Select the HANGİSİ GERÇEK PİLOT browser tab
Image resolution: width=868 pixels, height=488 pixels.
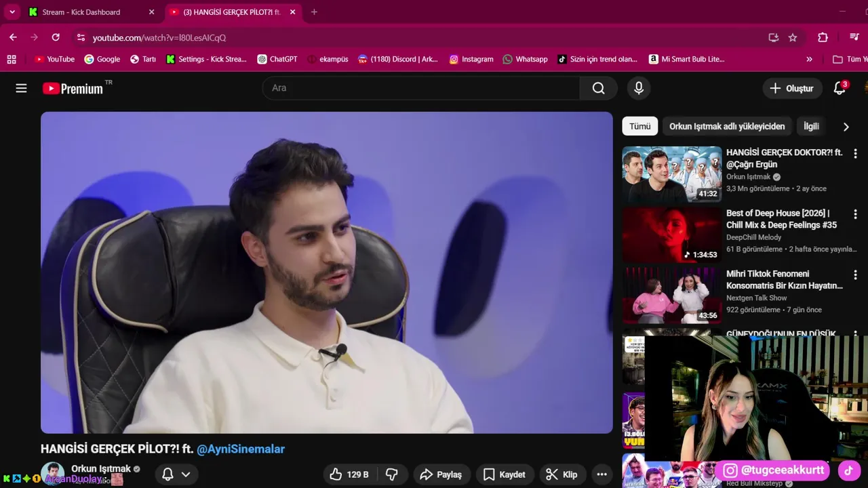232,12
